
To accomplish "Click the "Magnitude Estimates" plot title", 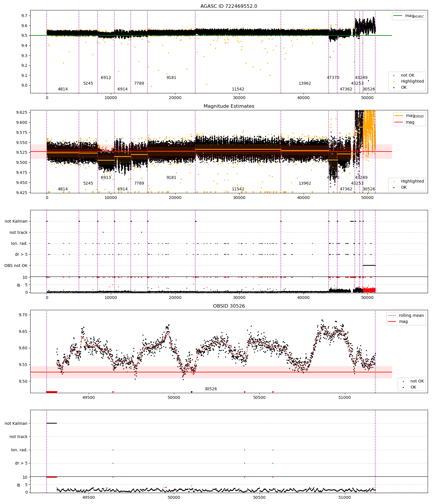I will (229, 106).
